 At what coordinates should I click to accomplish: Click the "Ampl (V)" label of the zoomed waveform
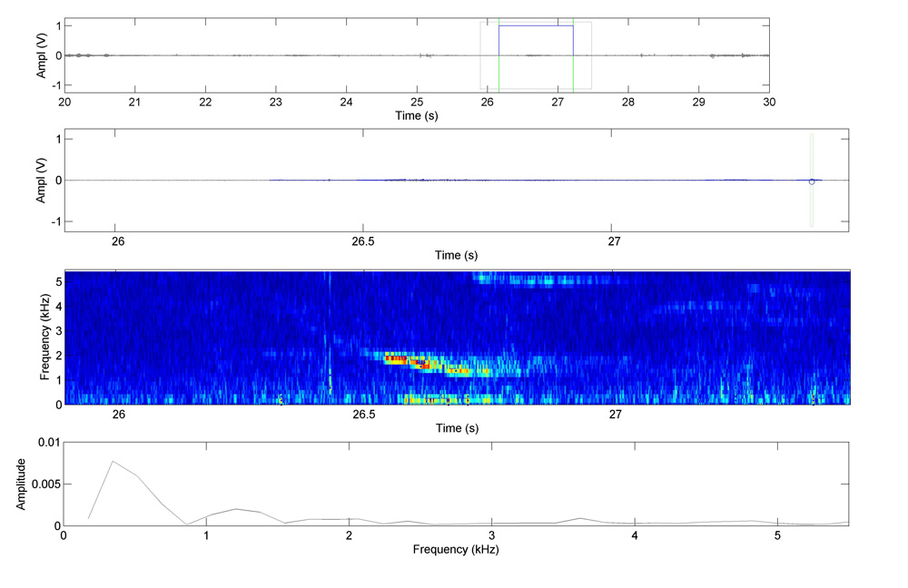tap(42, 180)
